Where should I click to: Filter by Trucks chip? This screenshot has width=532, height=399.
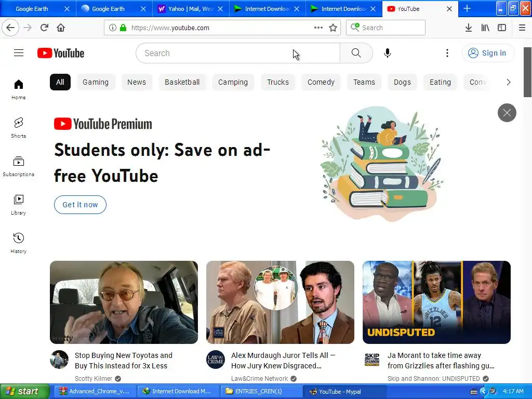tap(278, 82)
